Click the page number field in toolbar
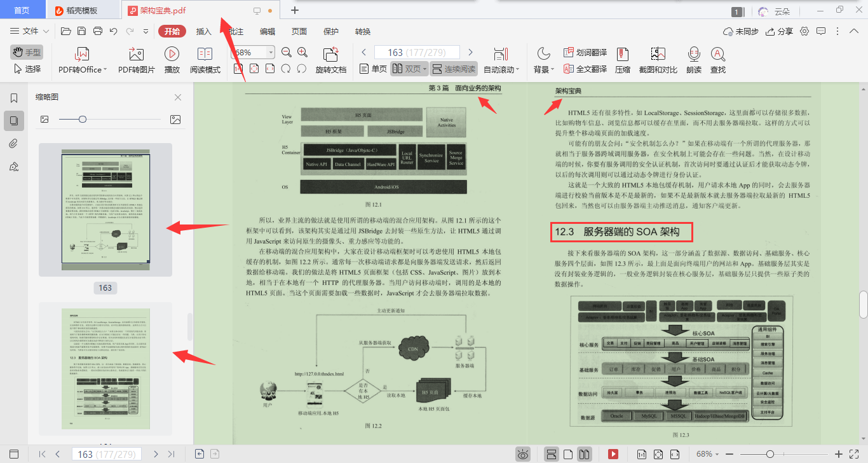The width and height of the screenshot is (868, 463). (417, 52)
